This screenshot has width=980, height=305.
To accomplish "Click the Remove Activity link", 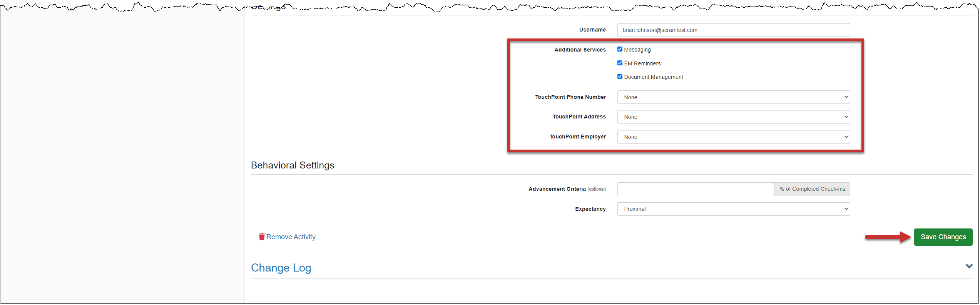I will point(291,237).
